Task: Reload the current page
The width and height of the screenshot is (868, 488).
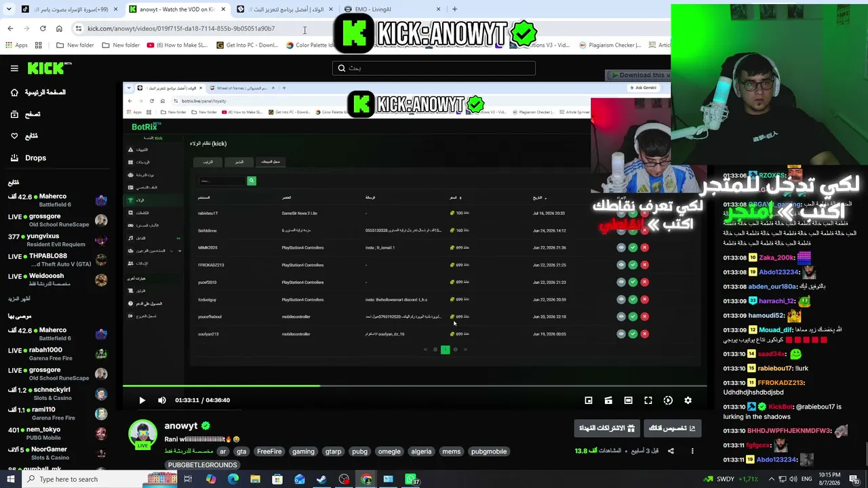Action: [x=43, y=28]
